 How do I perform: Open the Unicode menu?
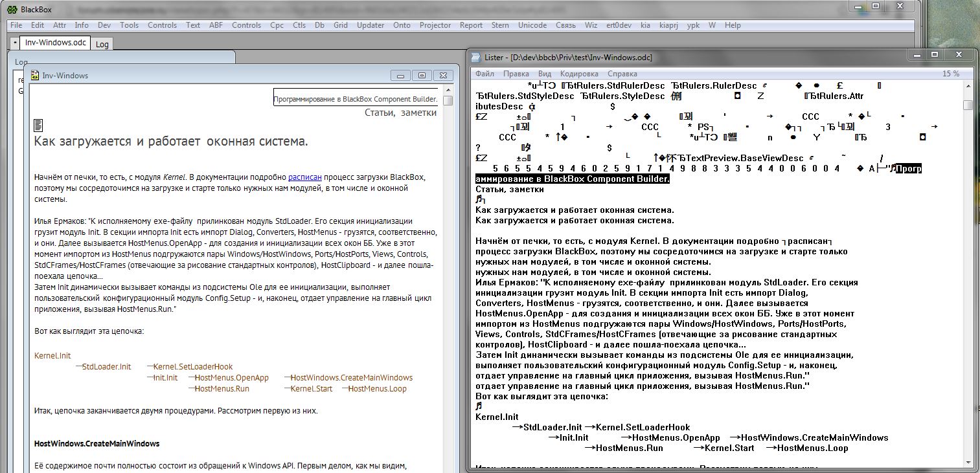(532, 25)
